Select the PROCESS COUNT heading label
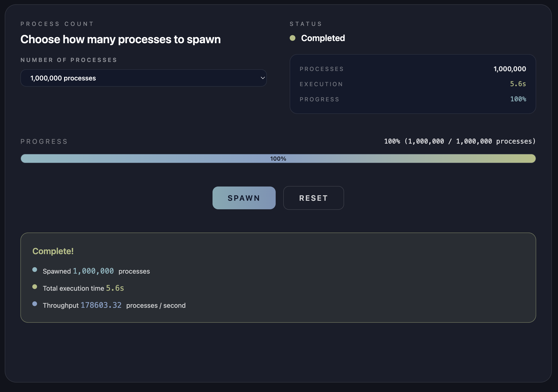The width and height of the screenshot is (558, 392). (x=57, y=23)
